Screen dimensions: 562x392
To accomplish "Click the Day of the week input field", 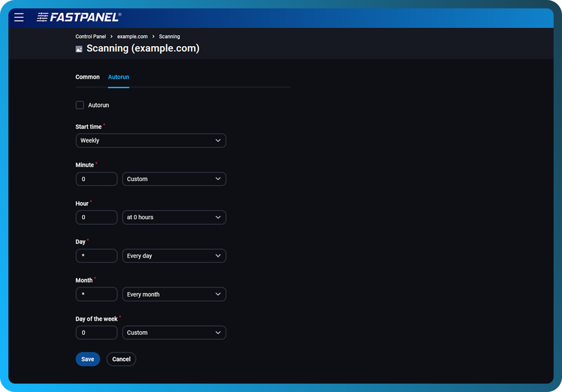I will pyautogui.click(x=96, y=332).
